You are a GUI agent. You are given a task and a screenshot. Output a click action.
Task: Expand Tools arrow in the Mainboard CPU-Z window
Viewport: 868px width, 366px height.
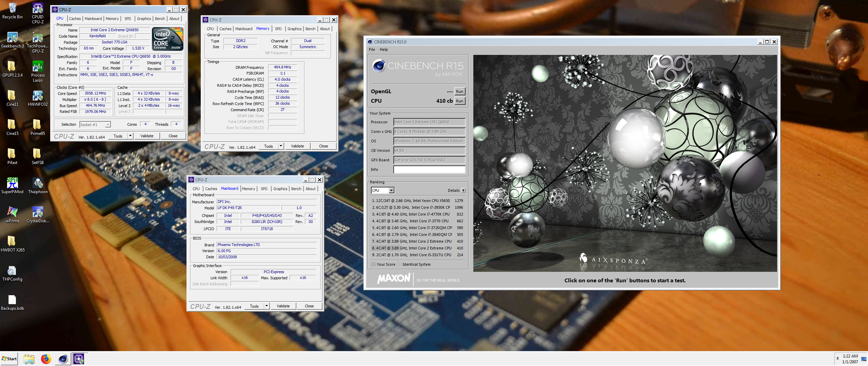point(267,306)
